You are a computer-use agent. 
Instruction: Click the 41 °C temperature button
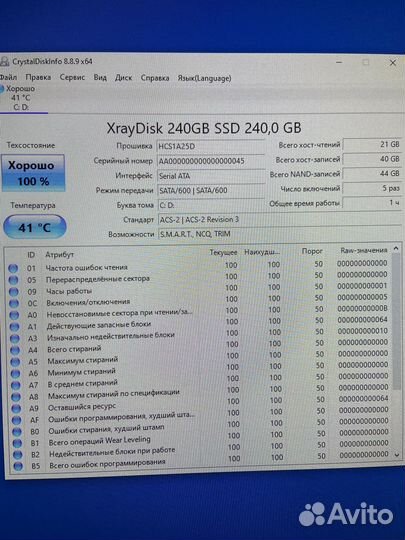click(x=34, y=227)
